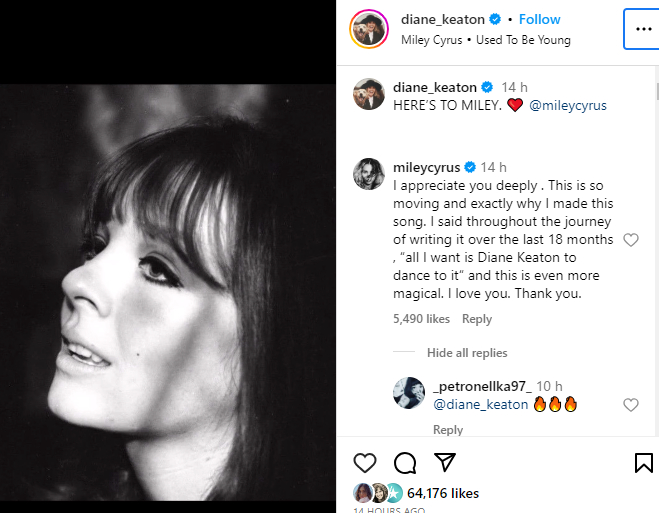Image resolution: width=659 pixels, height=513 pixels.
Task: Like the post with heart icon
Action: click(x=365, y=462)
